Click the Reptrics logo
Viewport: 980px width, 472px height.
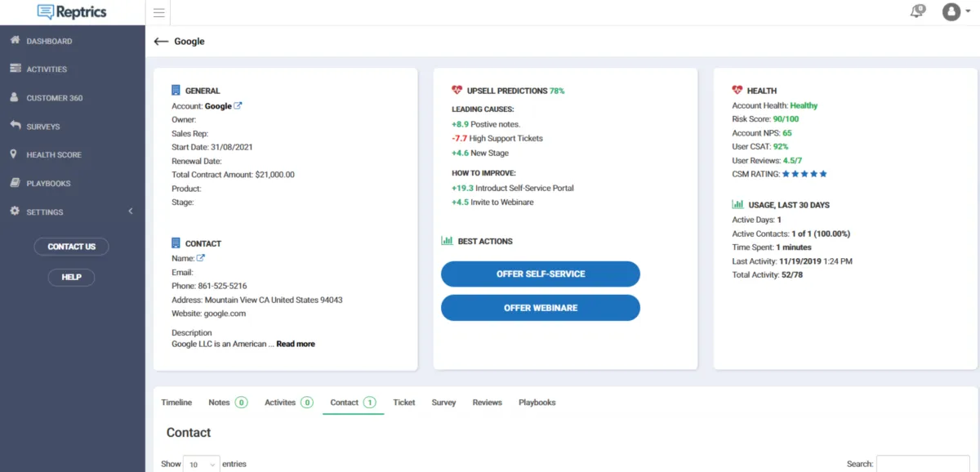pos(72,12)
